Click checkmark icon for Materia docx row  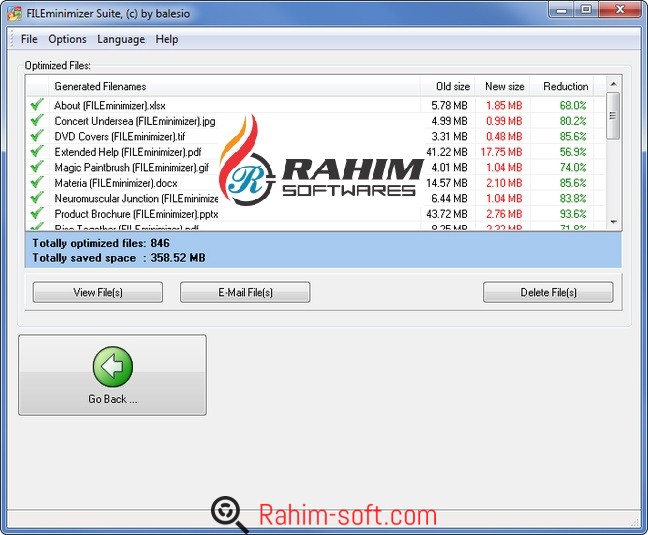(37, 182)
